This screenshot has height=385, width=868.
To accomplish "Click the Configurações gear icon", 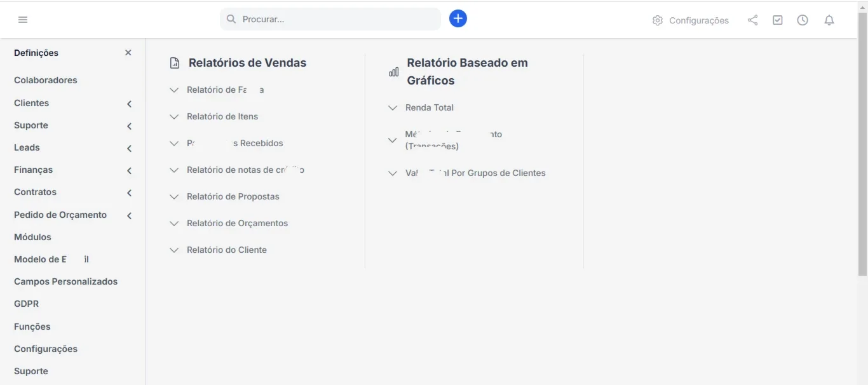I will [x=658, y=20].
